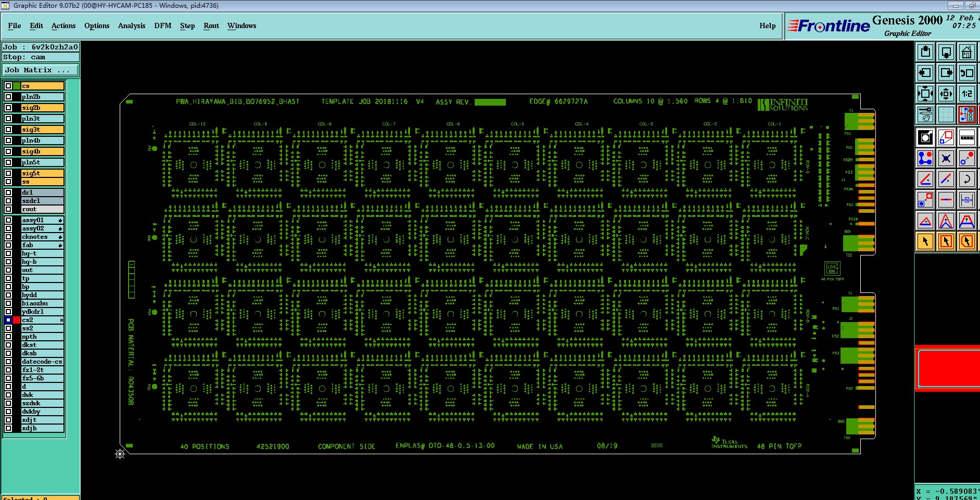Click the dimension width arrows icon
980x500 pixels.
967,200
